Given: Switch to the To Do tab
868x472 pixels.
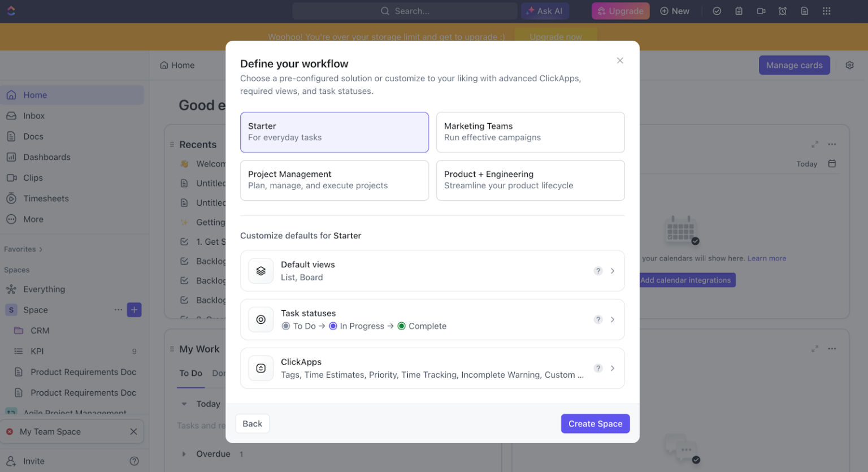Looking at the screenshot, I should pyautogui.click(x=190, y=374).
